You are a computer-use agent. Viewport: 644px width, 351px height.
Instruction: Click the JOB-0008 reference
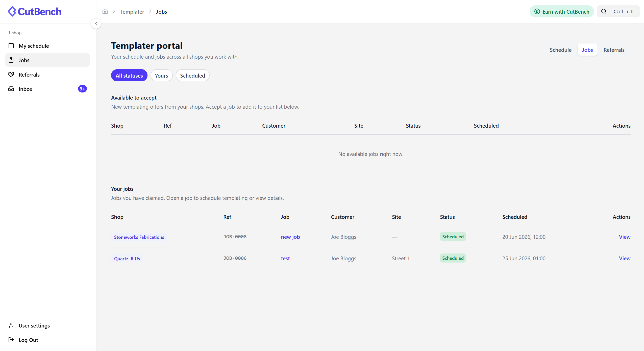[235, 237]
